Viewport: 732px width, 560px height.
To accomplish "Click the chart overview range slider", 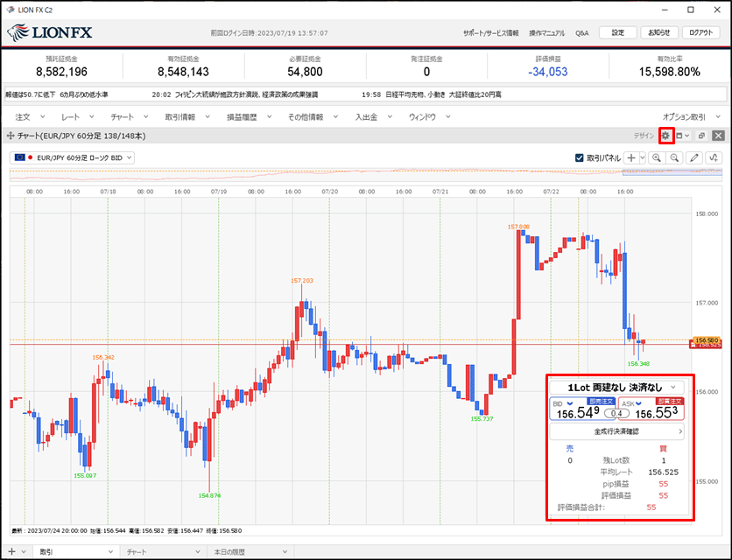I will coord(672,172).
